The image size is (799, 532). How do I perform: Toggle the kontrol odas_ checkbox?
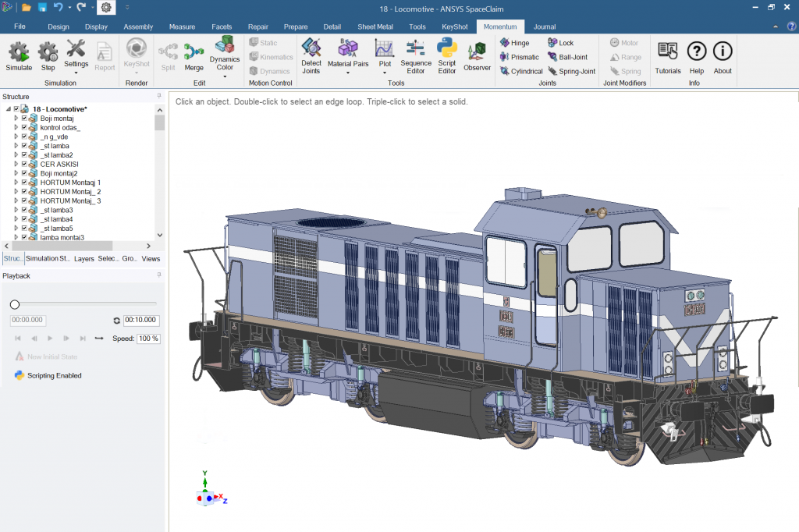tap(24, 127)
